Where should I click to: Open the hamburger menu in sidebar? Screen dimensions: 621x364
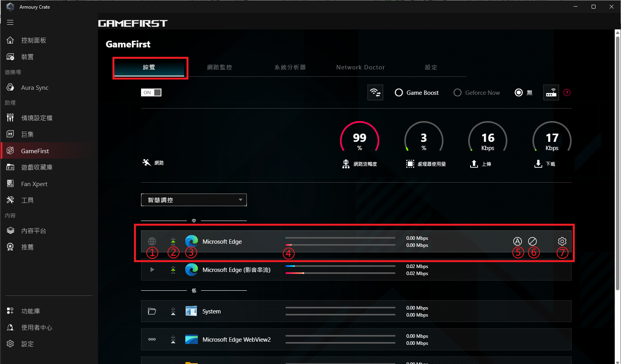(10, 22)
